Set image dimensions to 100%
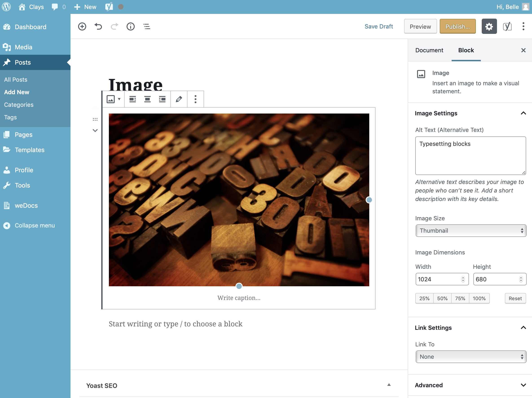The height and width of the screenshot is (398, 532). 479,298
